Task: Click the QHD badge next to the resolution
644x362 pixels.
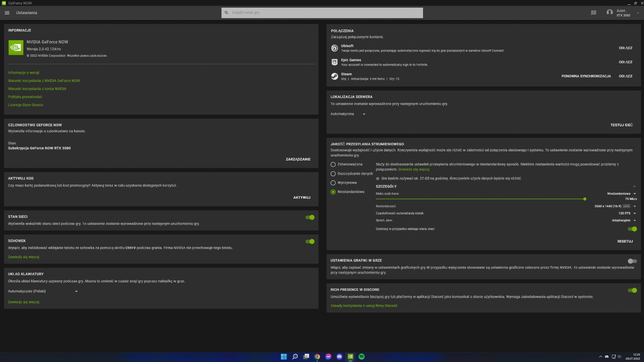Action: click(x=627, y=206)
